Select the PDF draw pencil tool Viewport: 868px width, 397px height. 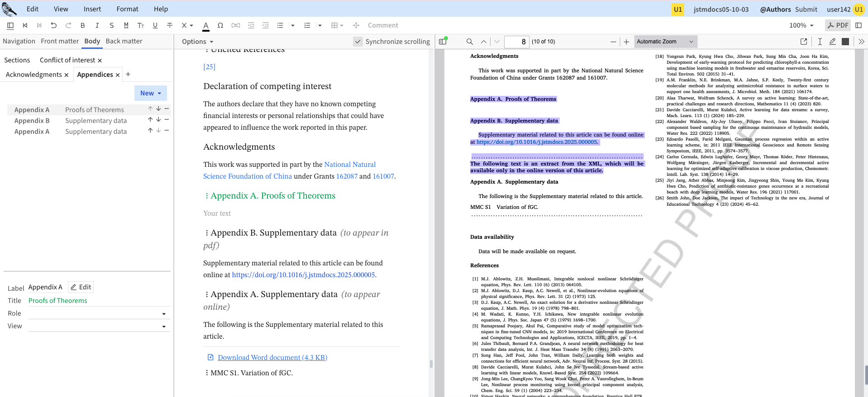tap(832, 42)
